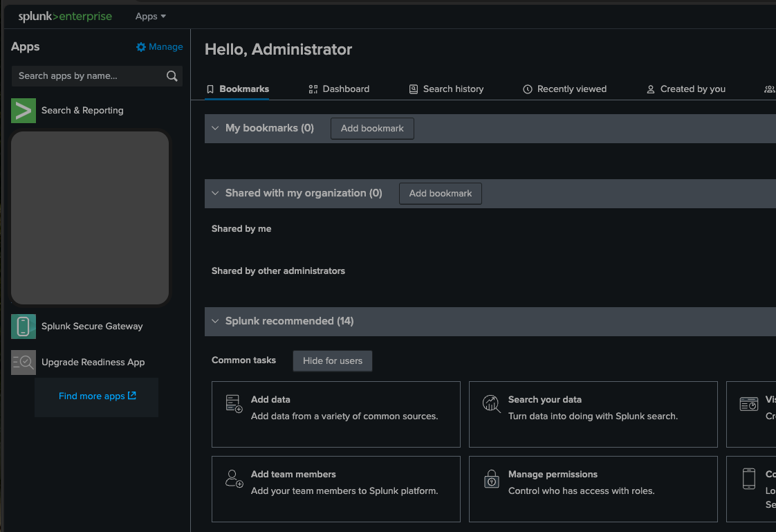Click Add bookmark under My bookmarks
The image size is (776, 532).
pyautogui.click(x=372, y=129)
